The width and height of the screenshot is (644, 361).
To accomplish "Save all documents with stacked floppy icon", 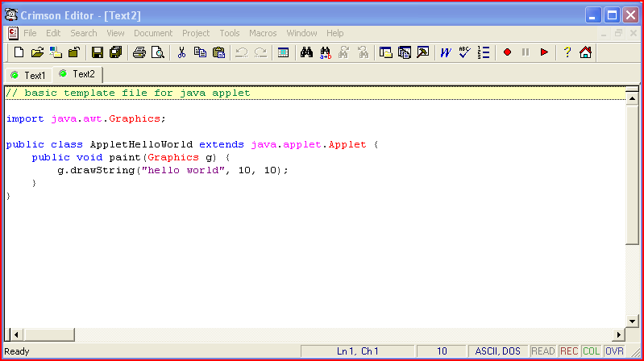I will point(116,52).
